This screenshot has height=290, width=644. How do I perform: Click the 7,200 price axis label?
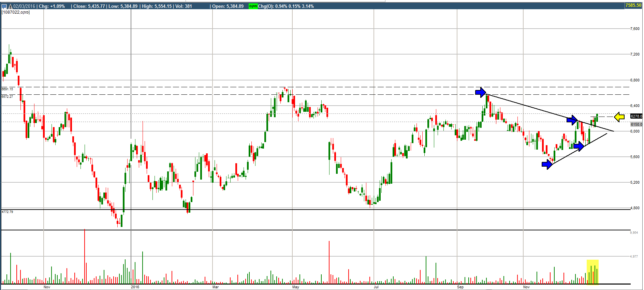(635, 54)
